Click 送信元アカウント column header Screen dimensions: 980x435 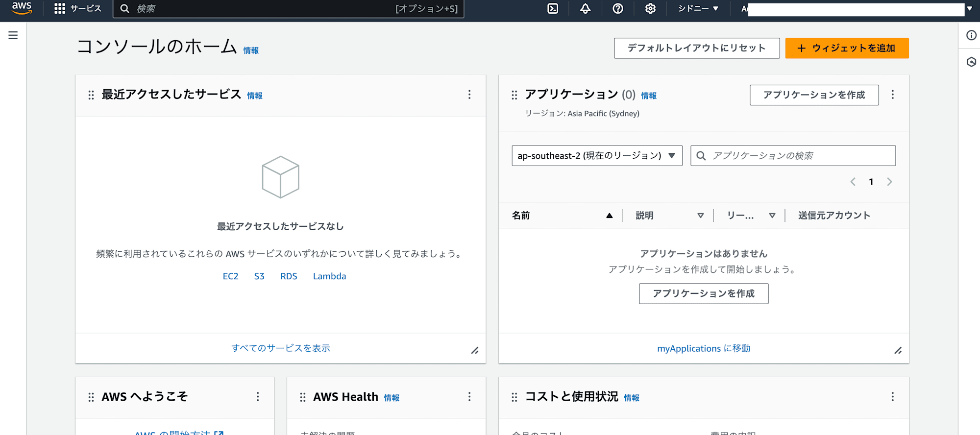click(x=834, y=216)
